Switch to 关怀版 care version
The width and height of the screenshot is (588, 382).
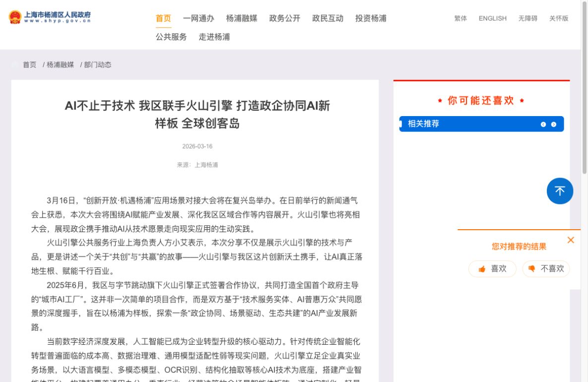coord(559,18)
